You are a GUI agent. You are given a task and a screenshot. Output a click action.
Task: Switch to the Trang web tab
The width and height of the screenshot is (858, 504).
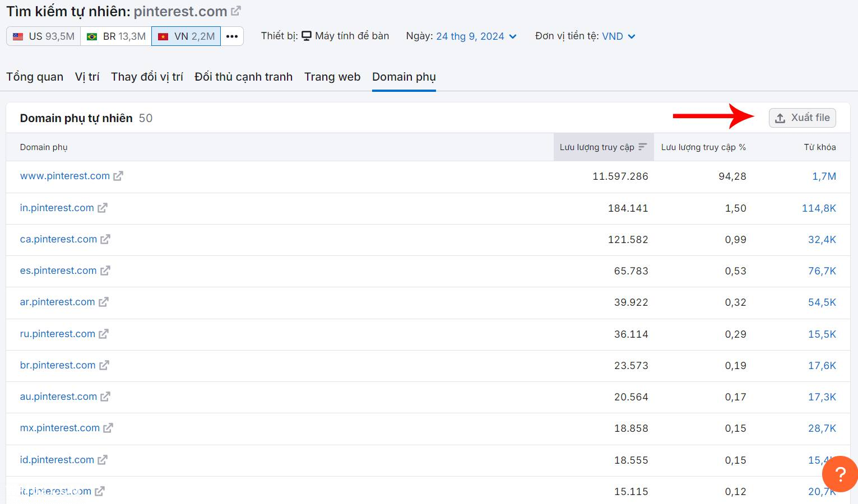pos(332,77)
